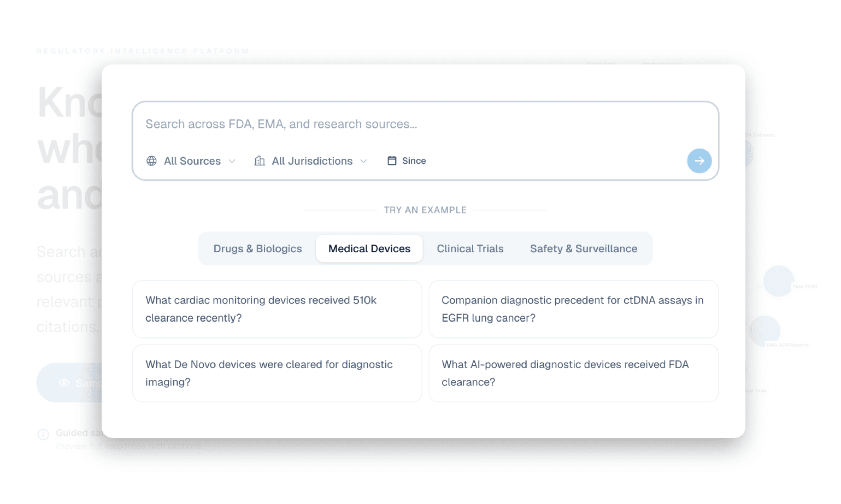Viewport: 841px width, 504px height.
Task: Click the EMA EPAR bubble icon
Action: pyautogui.click(x=779, y=281)
